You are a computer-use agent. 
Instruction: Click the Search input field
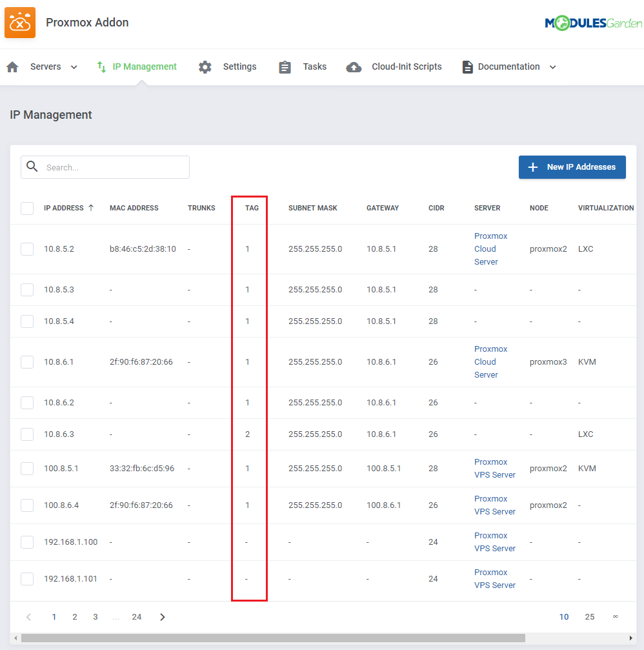[x=105, y=167]
